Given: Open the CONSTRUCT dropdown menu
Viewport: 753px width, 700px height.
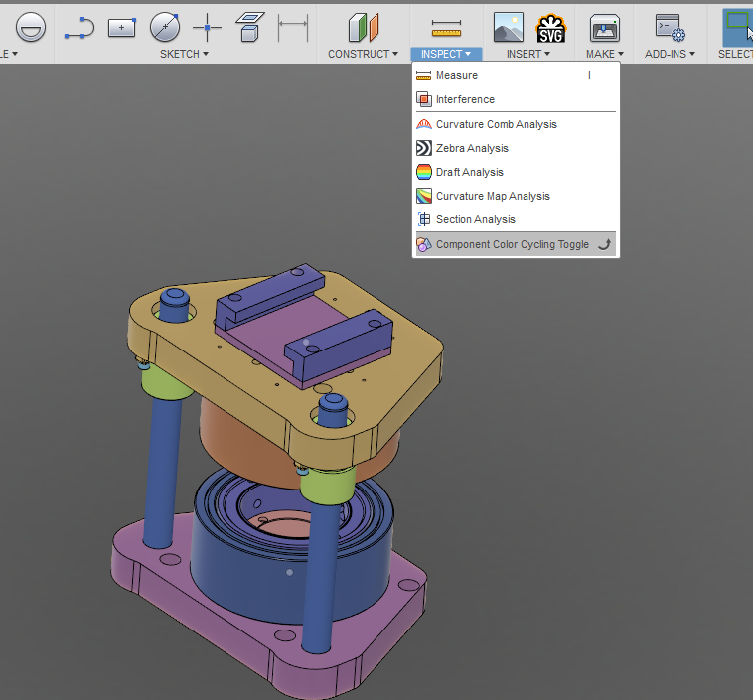Looking at the screenshot, I should [x=363, y=54].
